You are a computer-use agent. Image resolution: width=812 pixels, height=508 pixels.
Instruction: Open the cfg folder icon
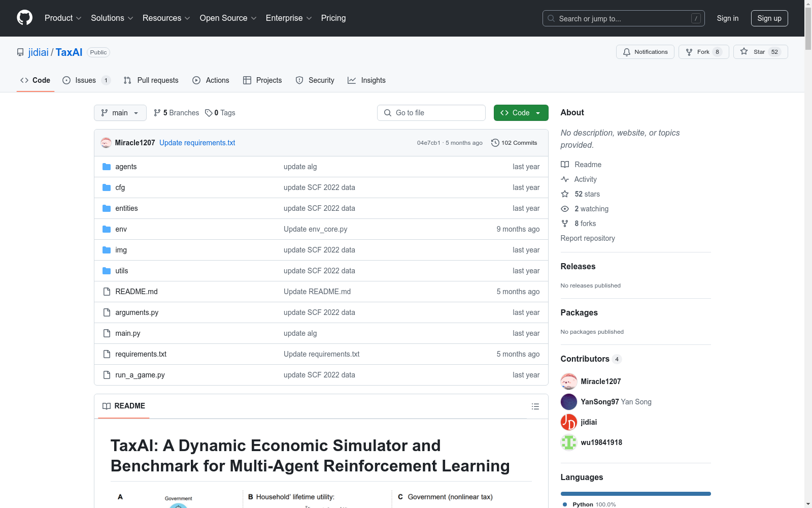(x=107, y=187)
